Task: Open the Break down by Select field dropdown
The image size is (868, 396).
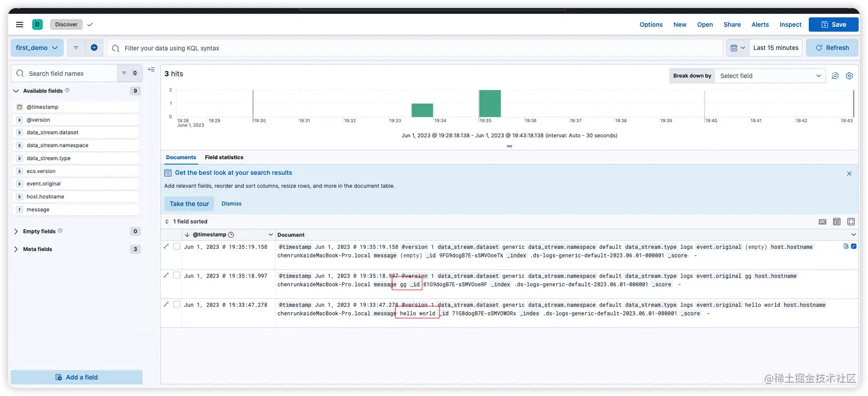Action: click(x=769, y=76)
